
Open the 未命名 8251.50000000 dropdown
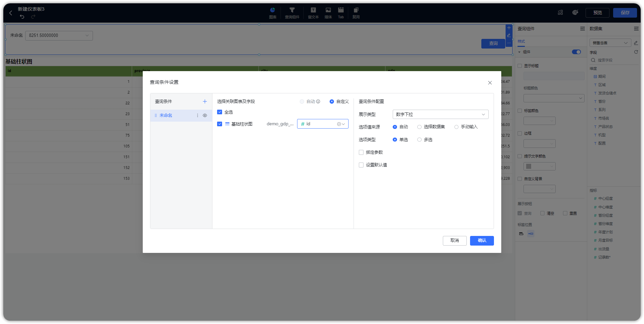tap(59, 36)
